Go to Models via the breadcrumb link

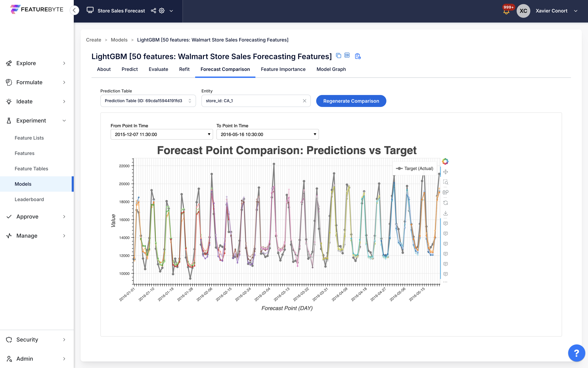[x=119, y=40]
